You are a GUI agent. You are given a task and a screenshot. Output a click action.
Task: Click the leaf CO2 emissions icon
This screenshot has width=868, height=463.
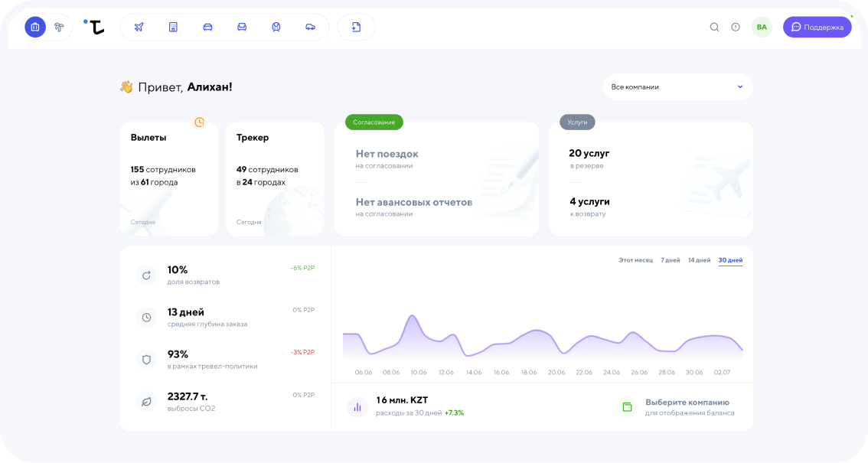click(x=147, y=402)
